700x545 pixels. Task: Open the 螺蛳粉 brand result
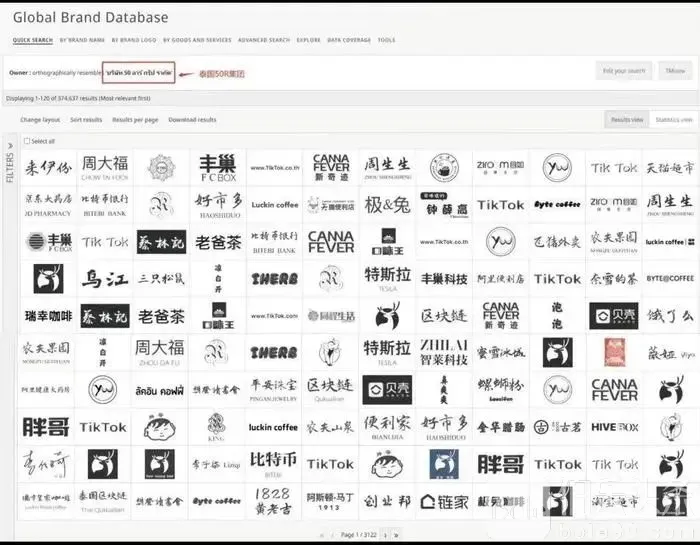[x=500, y=390]
